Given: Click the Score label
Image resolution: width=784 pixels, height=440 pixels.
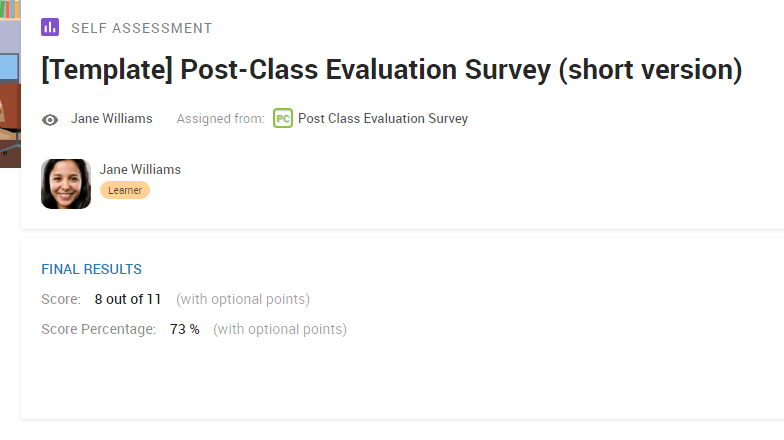Looking at the screenshot, I should [61, 299].
